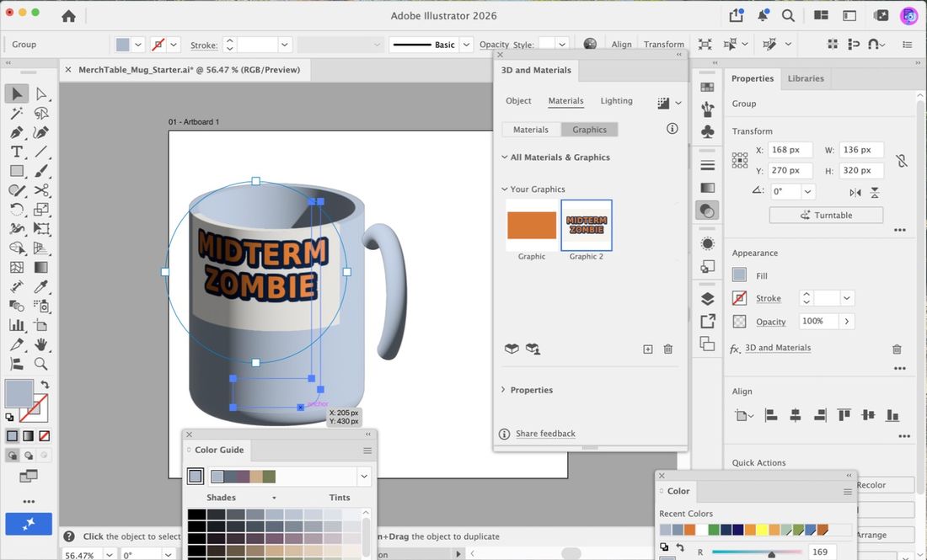
Task: Open the Object tab
Action: point(518,100)
